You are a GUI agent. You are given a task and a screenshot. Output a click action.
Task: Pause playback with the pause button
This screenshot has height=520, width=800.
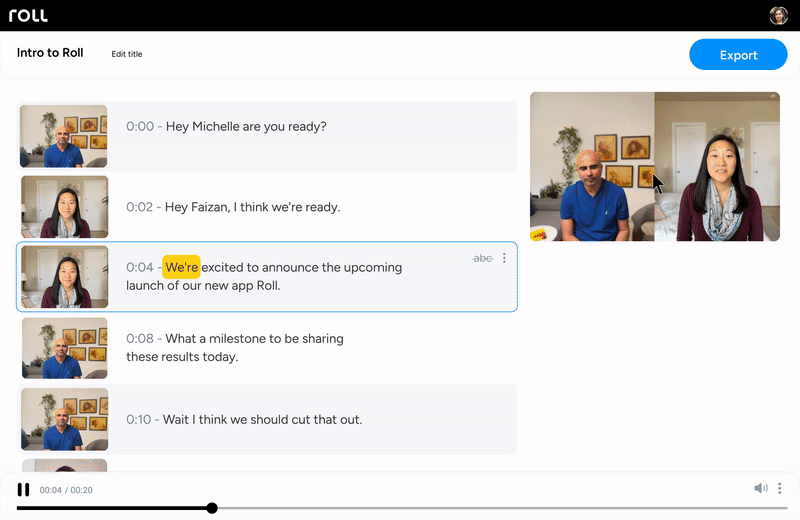coord(23,490)
